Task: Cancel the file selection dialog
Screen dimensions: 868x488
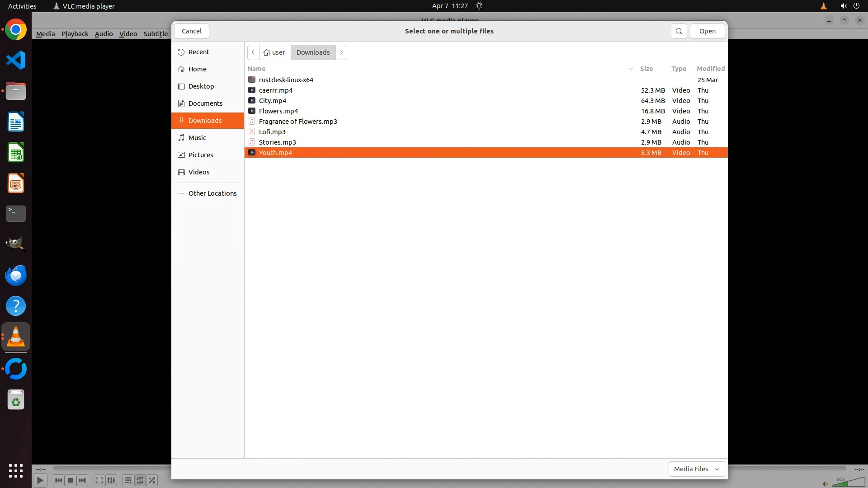Action: pyautogui.click(x=192, y=31)
